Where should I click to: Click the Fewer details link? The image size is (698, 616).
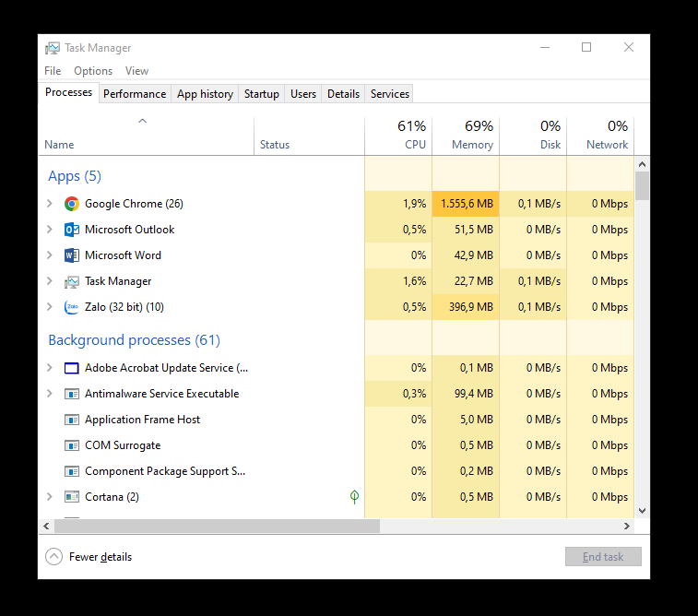click(x=101, y=557)
